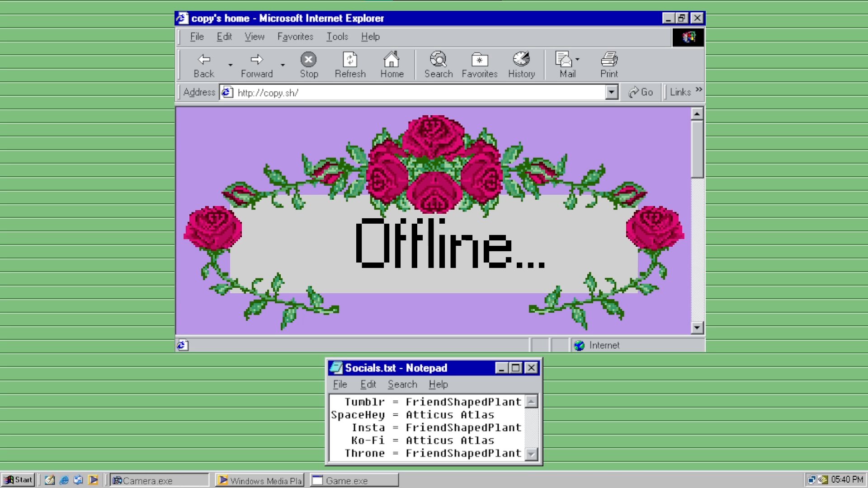Click the Internet zone globe icon in the status bar

[579, 346]
